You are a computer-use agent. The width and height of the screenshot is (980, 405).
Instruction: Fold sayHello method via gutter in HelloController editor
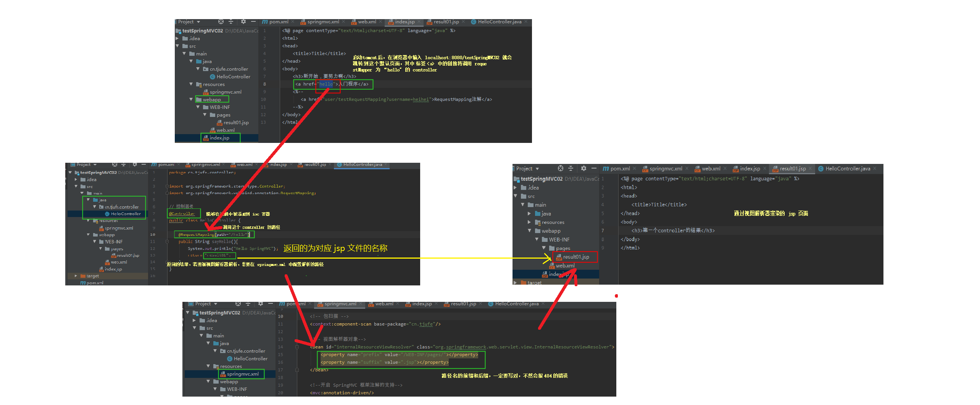pyautogui.click(x=167, y=241)
